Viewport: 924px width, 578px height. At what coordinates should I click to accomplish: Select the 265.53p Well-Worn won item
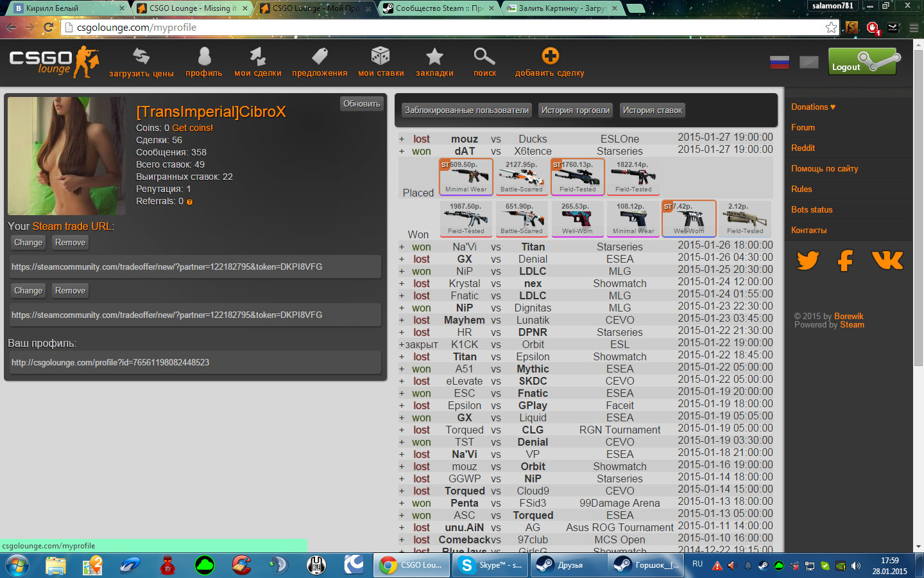coord(577,218)
